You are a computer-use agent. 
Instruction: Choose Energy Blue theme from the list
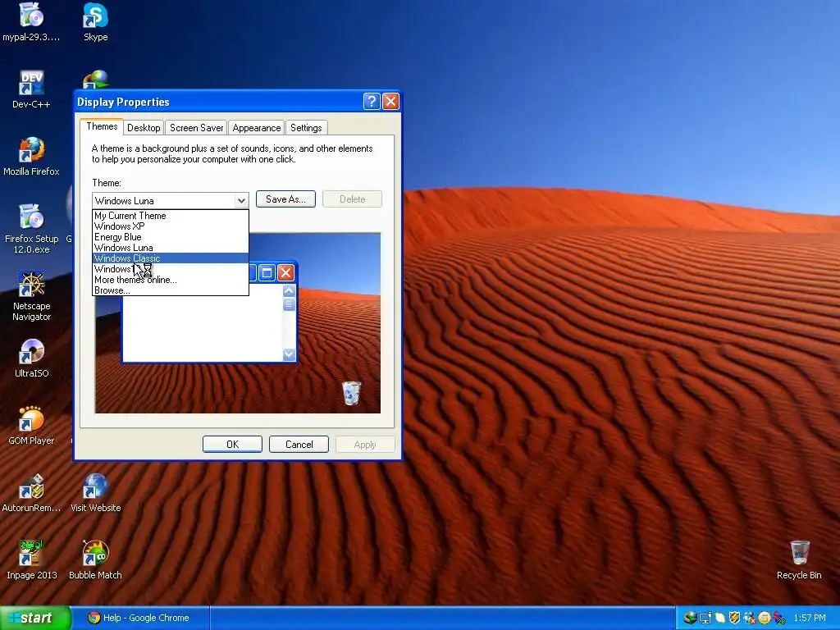pyautogui.click(x=171, y=237)
